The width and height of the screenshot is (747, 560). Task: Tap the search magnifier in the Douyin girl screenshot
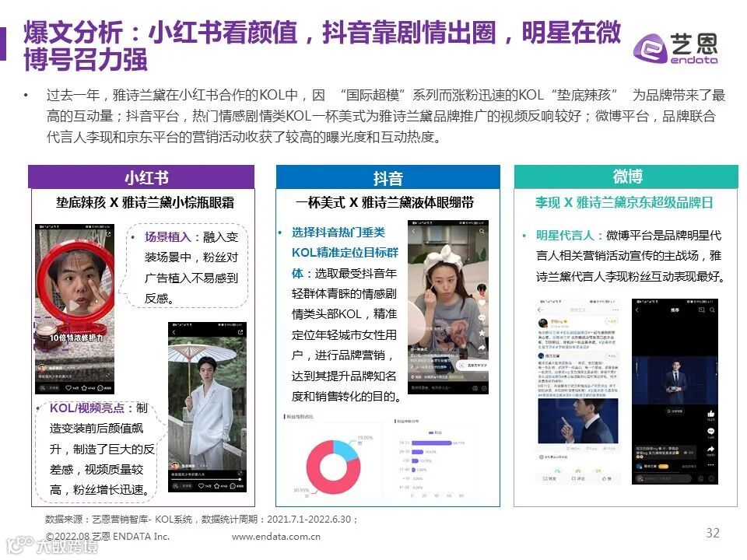482,232
